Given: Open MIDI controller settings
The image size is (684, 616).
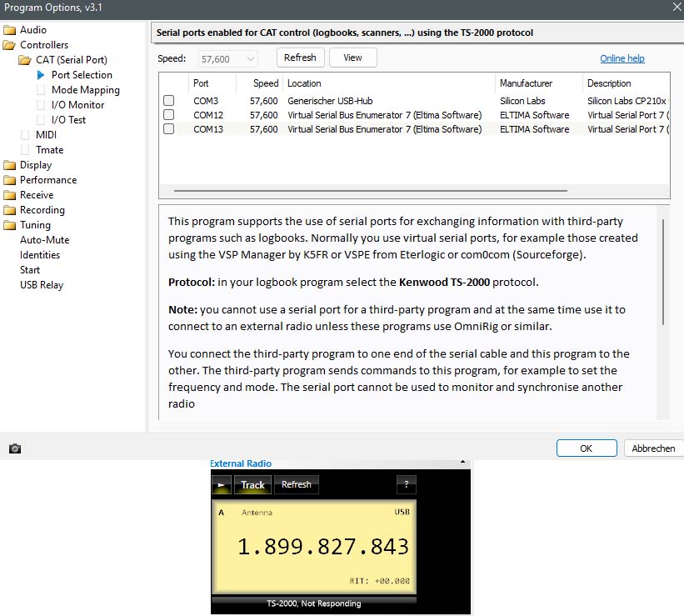Looking at the screenshot, I should (47, 135).
